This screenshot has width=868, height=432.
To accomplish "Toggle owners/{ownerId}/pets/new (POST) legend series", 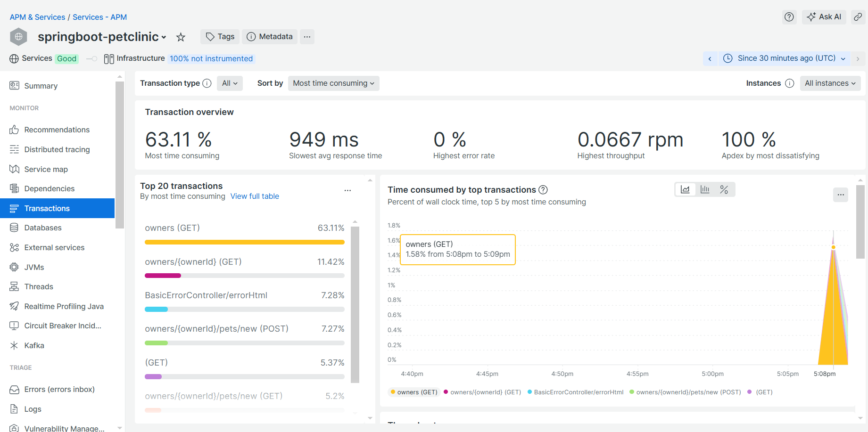I will pos(685,392).
